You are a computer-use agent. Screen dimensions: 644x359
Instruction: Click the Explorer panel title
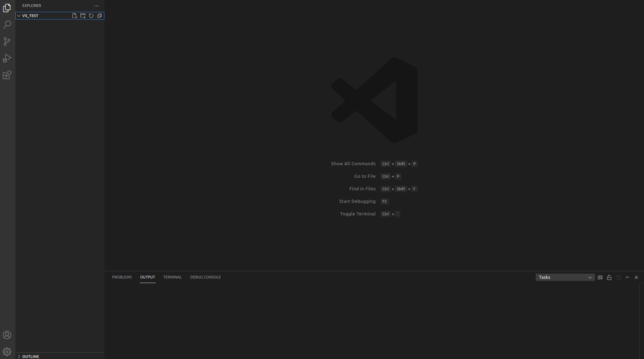tap(32, 6)
